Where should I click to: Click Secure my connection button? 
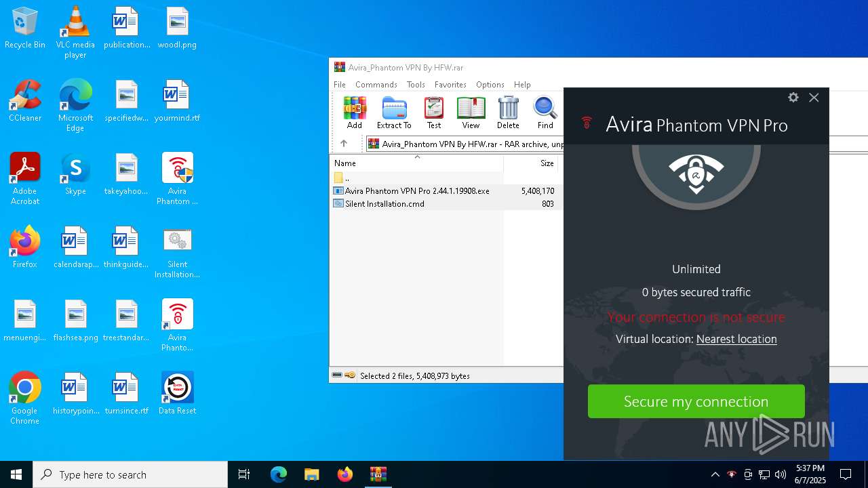(x=696, y=401)
